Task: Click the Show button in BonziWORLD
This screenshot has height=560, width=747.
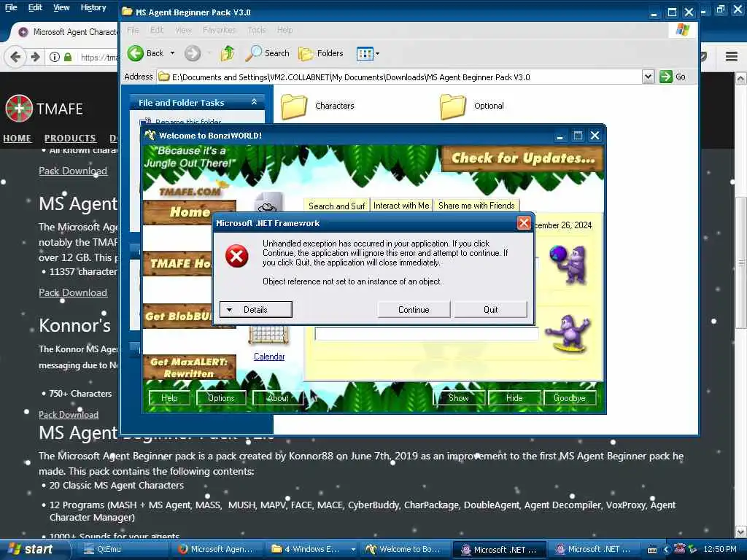Action: click(458, 397)
